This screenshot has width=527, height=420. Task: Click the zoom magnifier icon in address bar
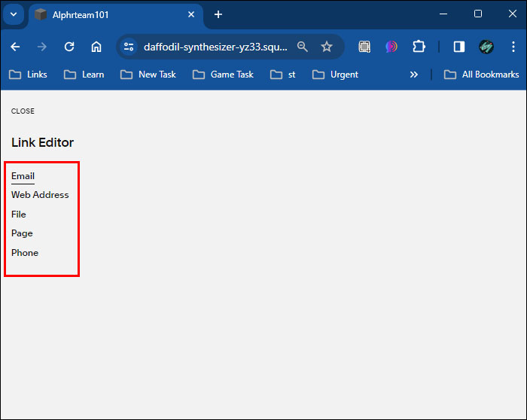(x=302, y=47)
